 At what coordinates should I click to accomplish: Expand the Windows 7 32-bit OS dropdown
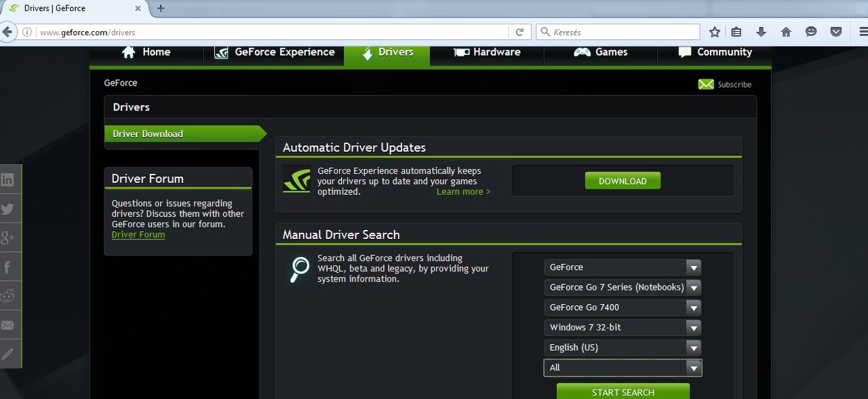coord(623,327)
